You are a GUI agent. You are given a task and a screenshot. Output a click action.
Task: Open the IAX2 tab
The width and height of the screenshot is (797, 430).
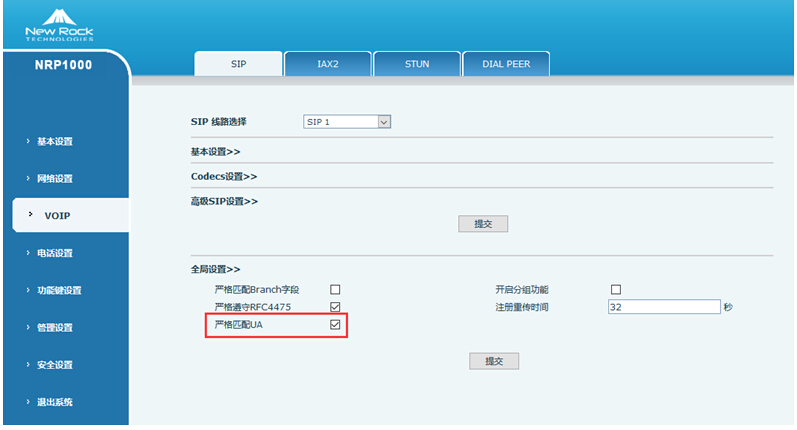click(328, 64)
